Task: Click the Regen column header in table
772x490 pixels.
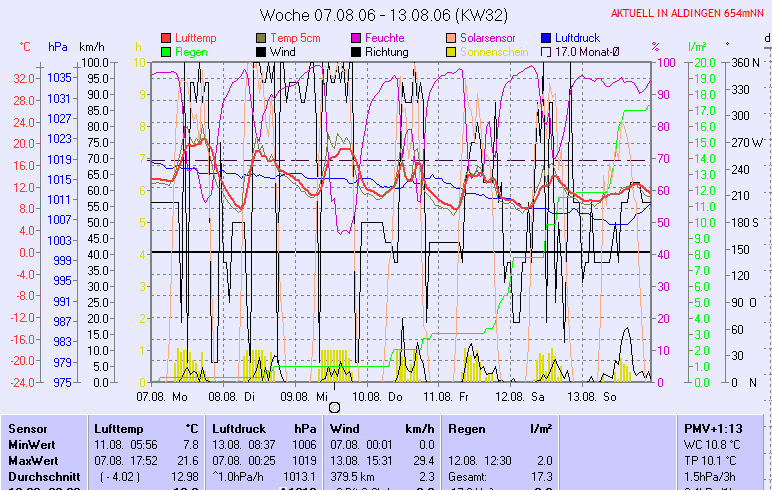Action: point(467,428)
